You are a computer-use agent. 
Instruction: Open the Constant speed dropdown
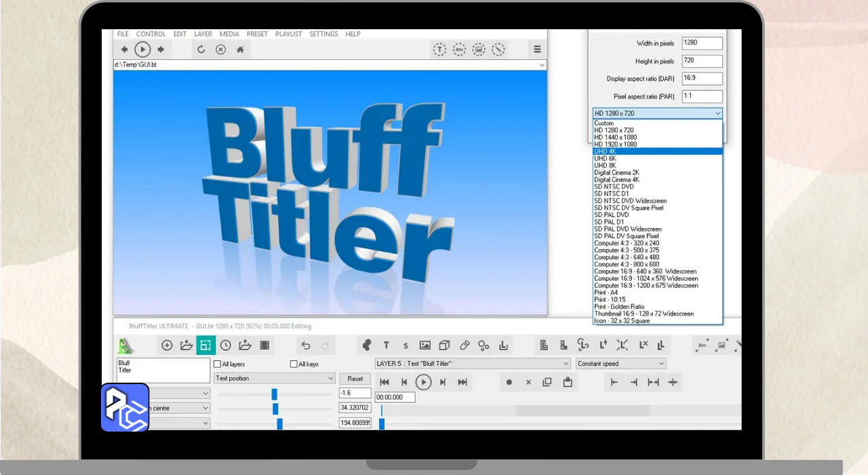(620, 364)
